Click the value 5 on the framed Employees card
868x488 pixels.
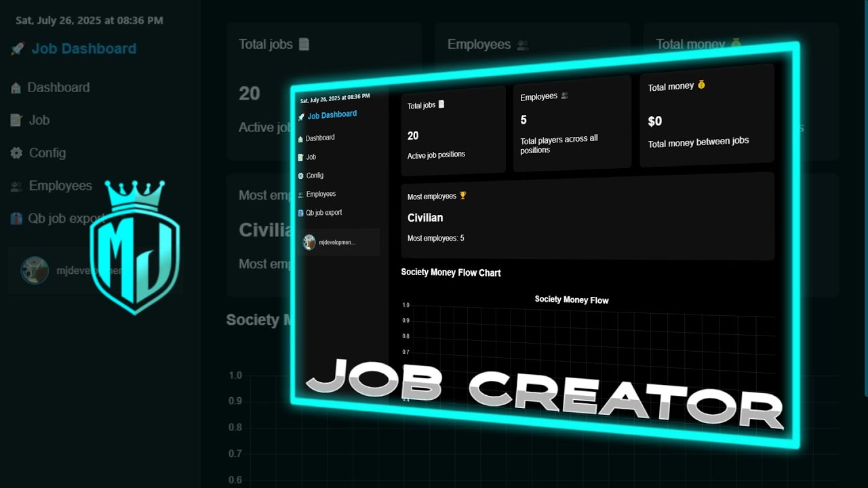524,120
